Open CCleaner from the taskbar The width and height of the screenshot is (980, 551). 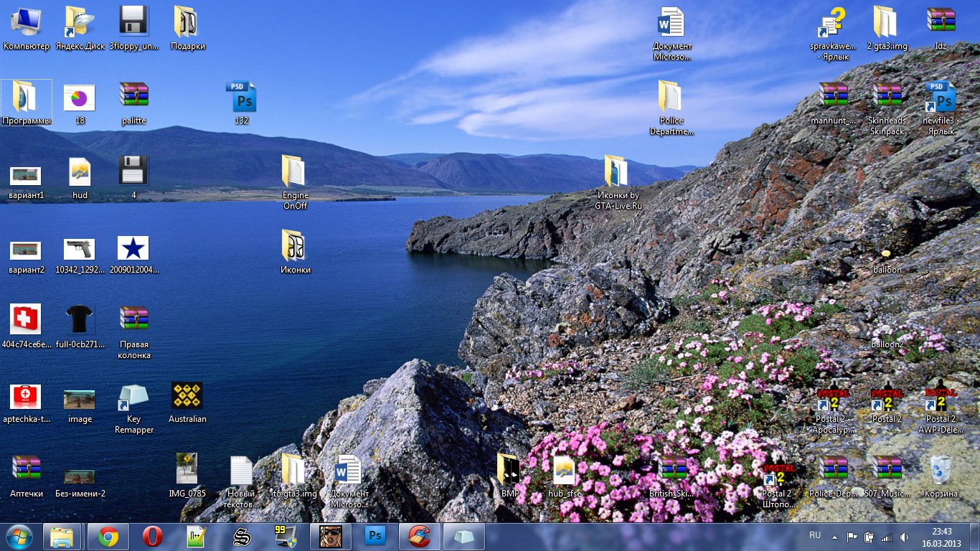[418, 536]
